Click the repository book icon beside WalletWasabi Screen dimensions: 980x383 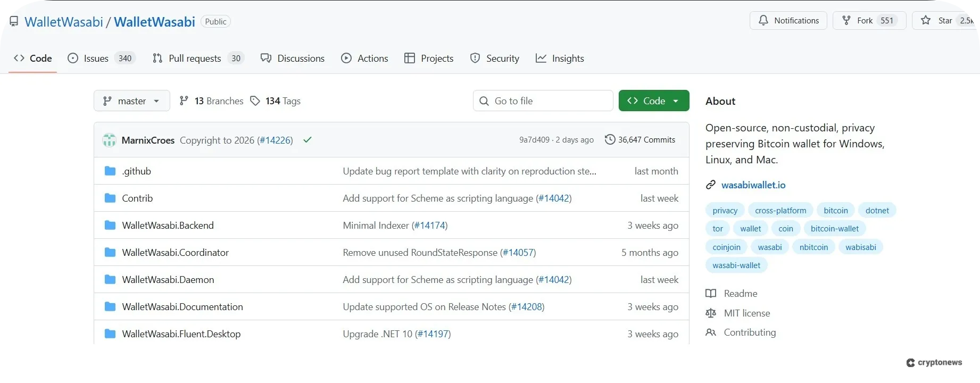[14, 22]
